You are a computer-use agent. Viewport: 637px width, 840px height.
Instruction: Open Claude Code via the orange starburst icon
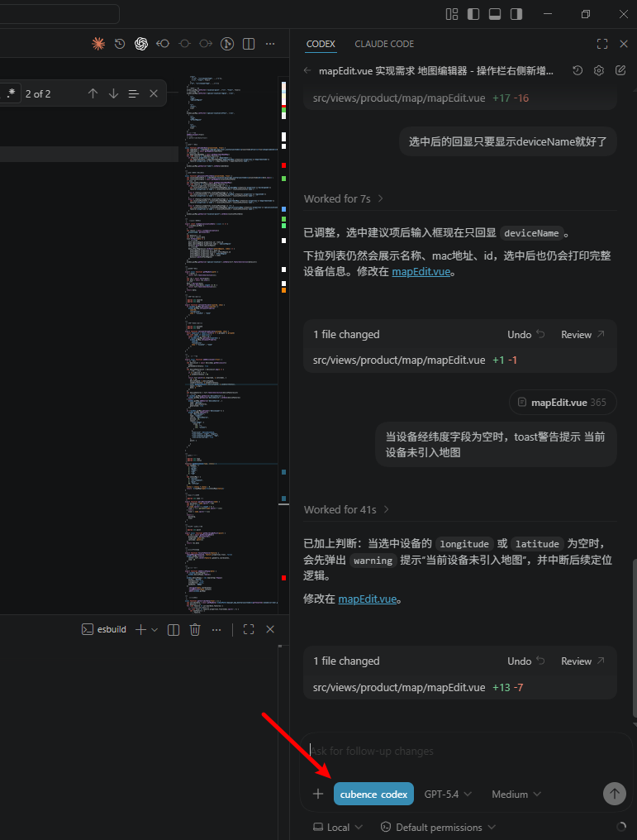click(x=98, y=44)
